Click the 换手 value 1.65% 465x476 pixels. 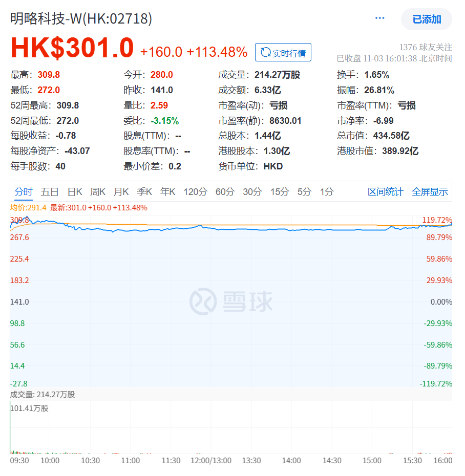(x=376, y=75)
